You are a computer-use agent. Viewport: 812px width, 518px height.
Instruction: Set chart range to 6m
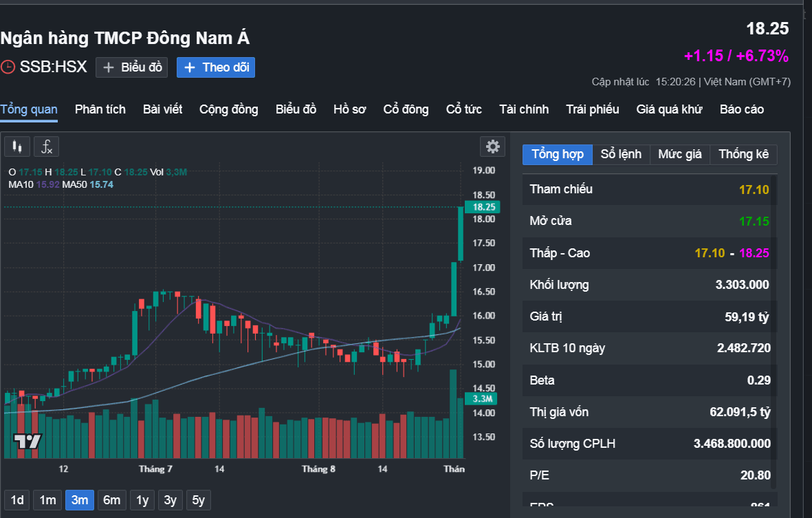pos(111,500)
